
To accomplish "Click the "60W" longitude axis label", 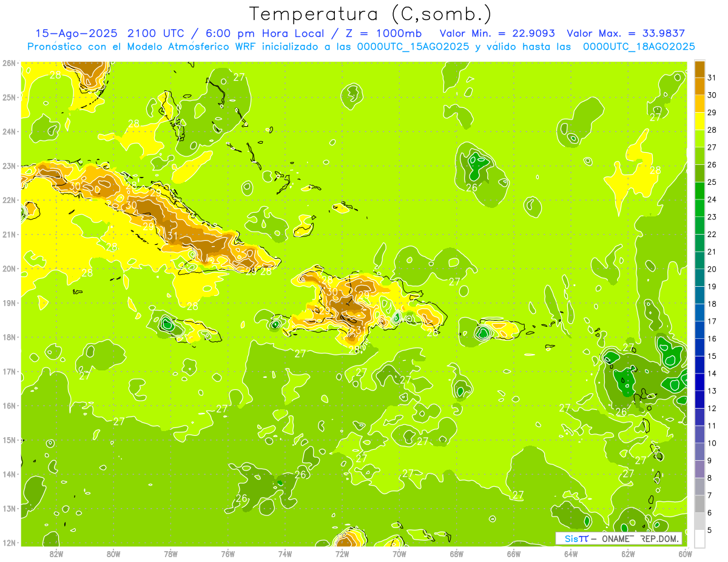I will [x=686, y=554].
